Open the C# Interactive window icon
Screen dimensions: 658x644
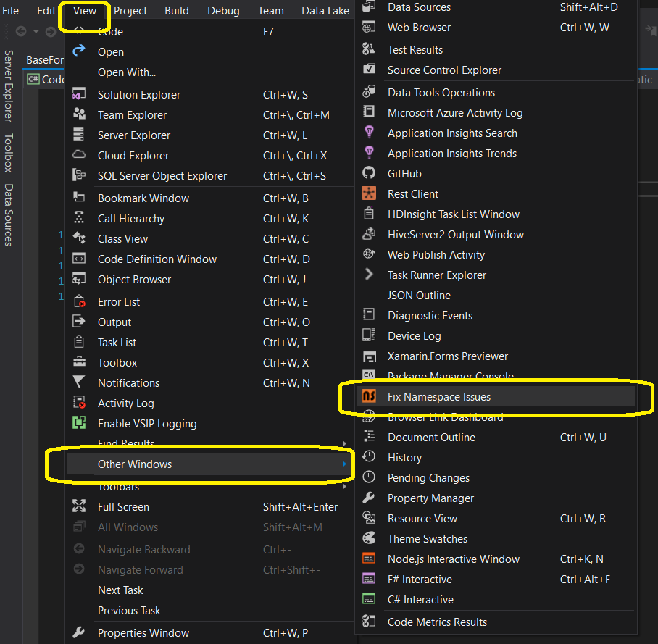pos(369,599)
